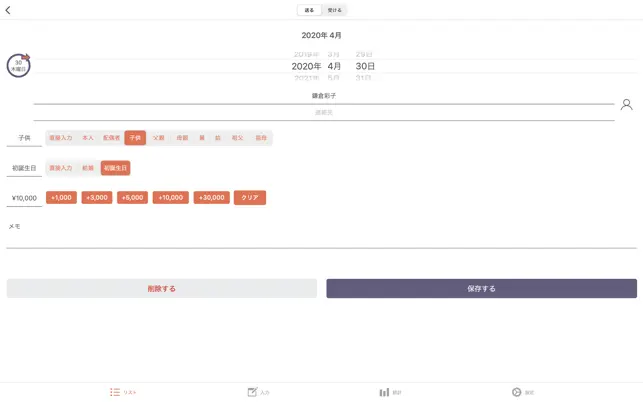Edit the 初誕生日 event text field
This screenshot has width=643, height=402.
(x=24, y=168)
